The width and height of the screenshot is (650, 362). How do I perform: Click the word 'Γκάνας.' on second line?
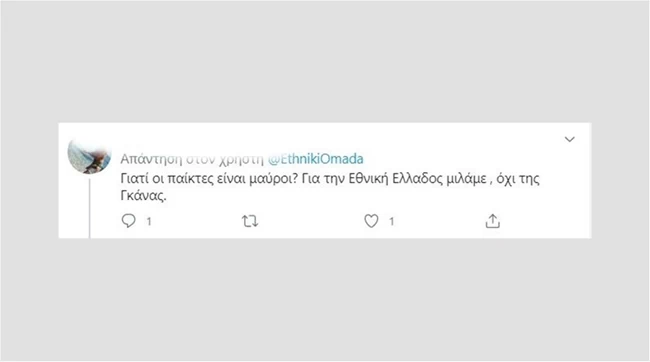coord(143,195)
